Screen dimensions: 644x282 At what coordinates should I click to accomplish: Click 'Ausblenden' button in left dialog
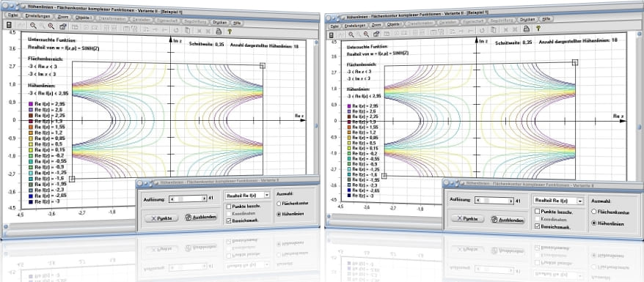[x=201, y=218]
